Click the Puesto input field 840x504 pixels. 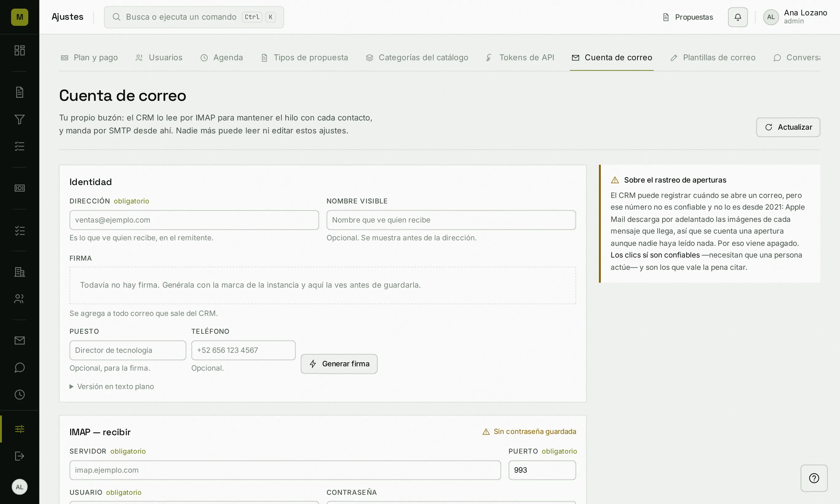(128, 350)
